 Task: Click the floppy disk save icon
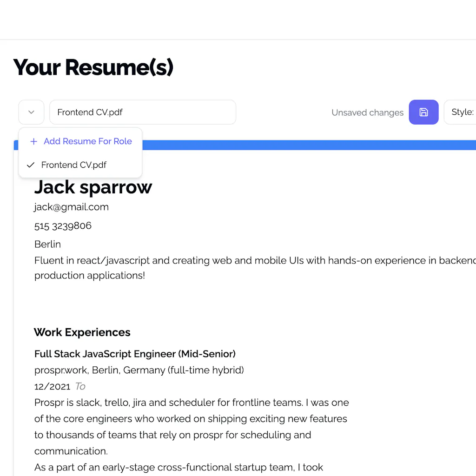[x=423, y=112]
